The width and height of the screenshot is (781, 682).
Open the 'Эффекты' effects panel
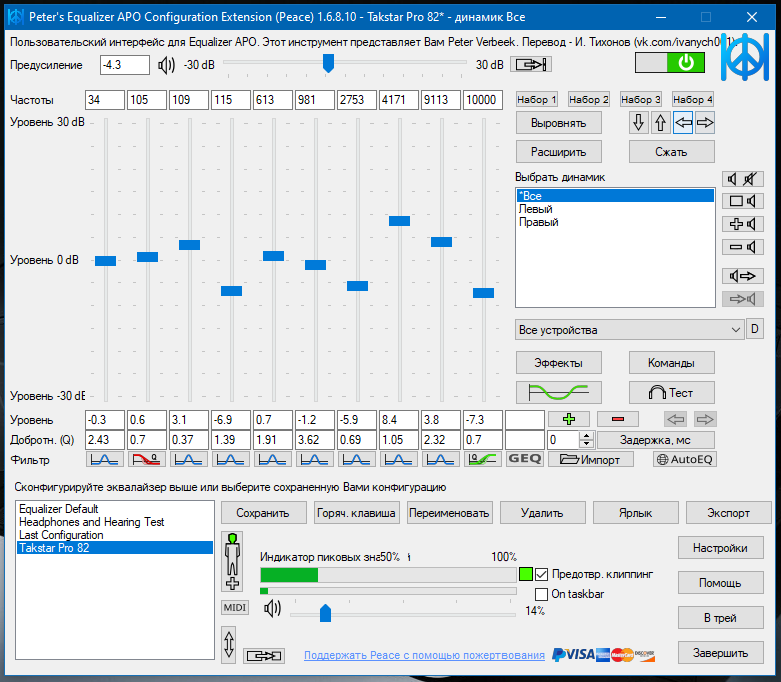click(558, 363)
